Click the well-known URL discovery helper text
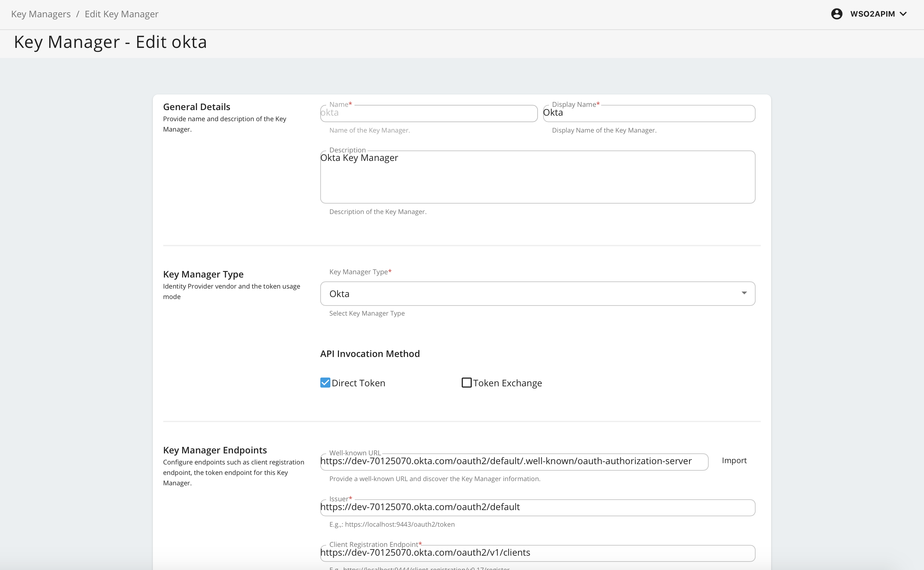The width and height of the screenshot is (924, 570). [435, 479]
